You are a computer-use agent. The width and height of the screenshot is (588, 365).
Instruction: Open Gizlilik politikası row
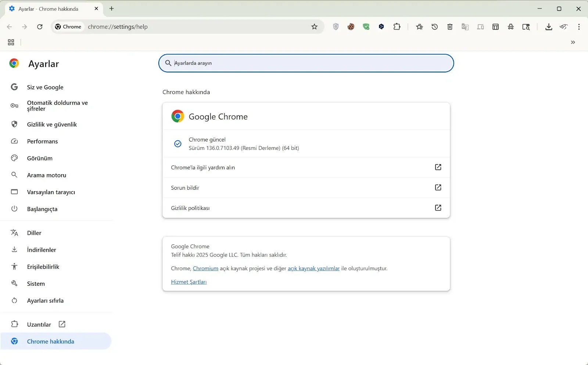click(306, 208)
